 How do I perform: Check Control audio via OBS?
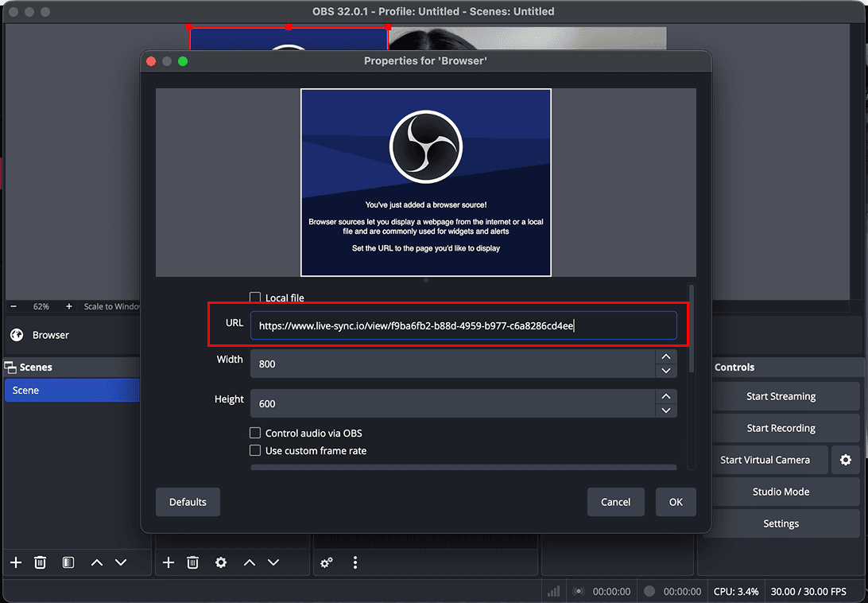coord(255,433)
